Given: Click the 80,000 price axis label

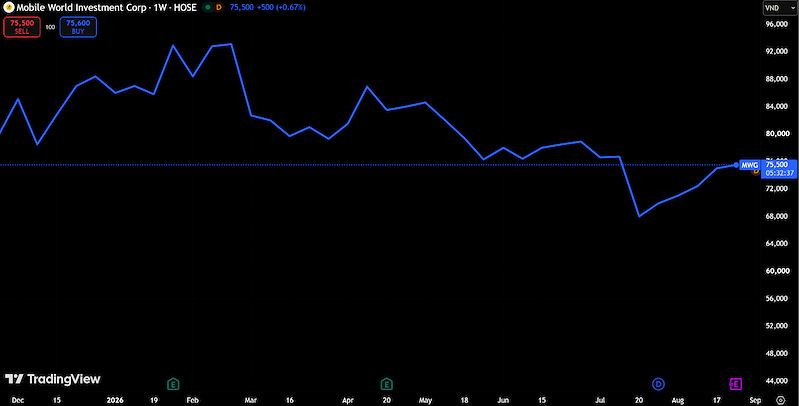Looking at the screenshot, I should pyautogui.click(x=776, y=134).
